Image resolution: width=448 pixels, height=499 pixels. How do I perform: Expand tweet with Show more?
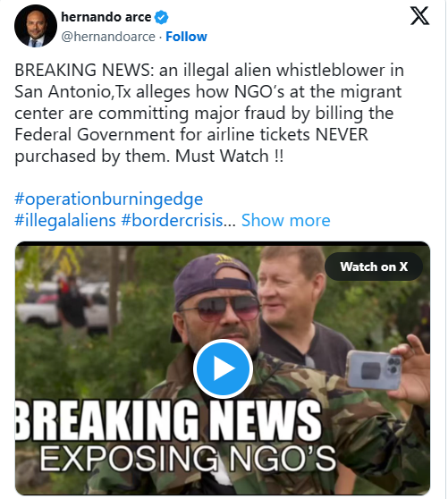286,220
